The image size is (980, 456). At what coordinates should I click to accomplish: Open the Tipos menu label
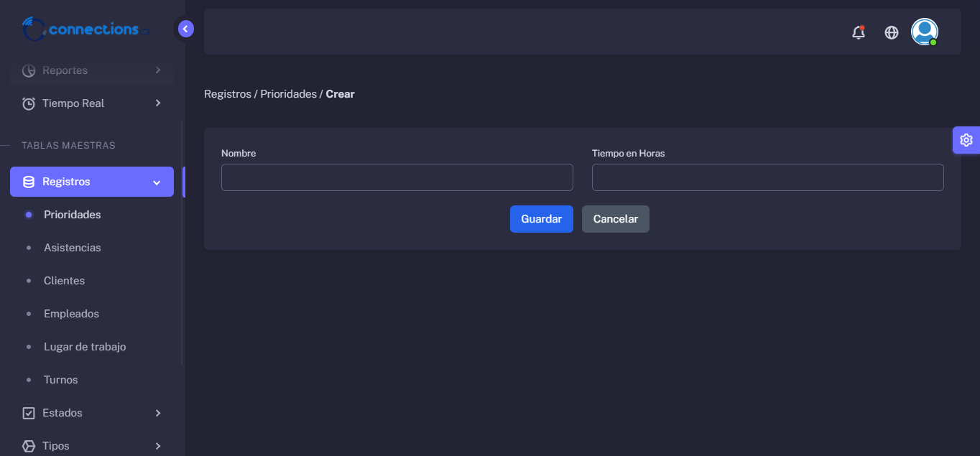pos(56,446)
